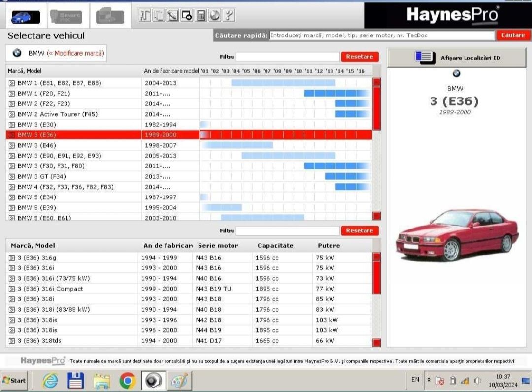Expand the BMW 3 GT (F34) row

(12, 177)
